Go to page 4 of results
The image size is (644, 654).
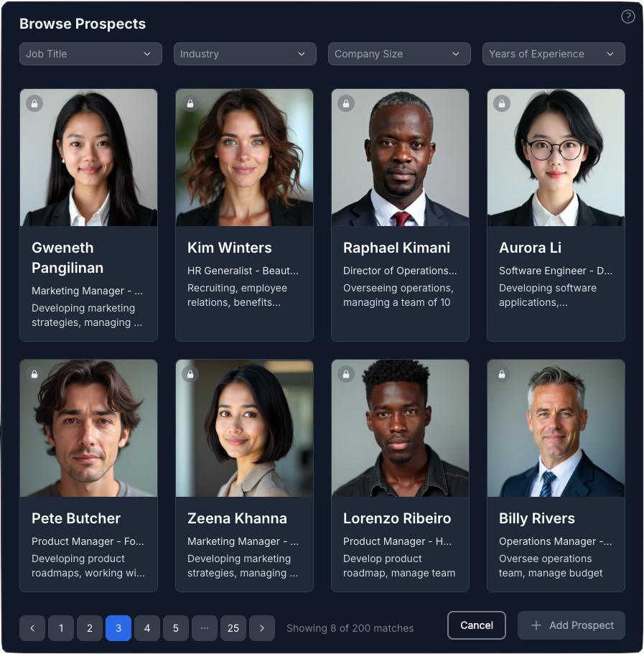[146, 627]
